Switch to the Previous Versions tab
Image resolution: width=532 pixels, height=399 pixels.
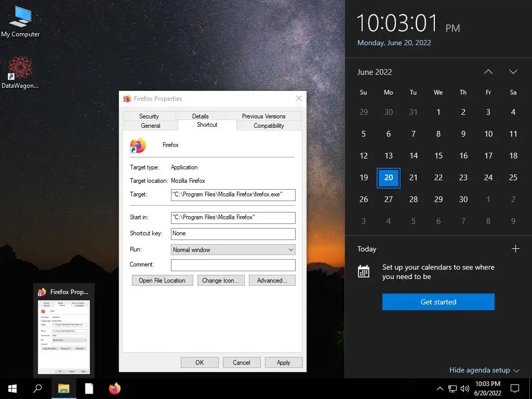[263, 116]
